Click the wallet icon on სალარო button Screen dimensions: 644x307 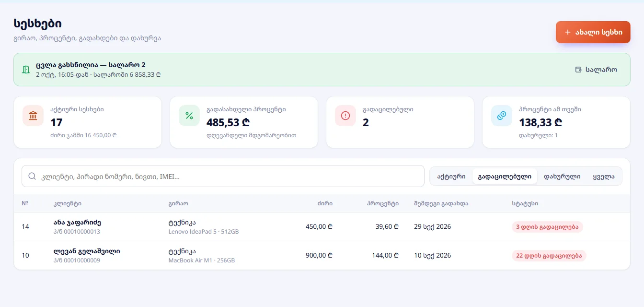click(x=578, y=70)
